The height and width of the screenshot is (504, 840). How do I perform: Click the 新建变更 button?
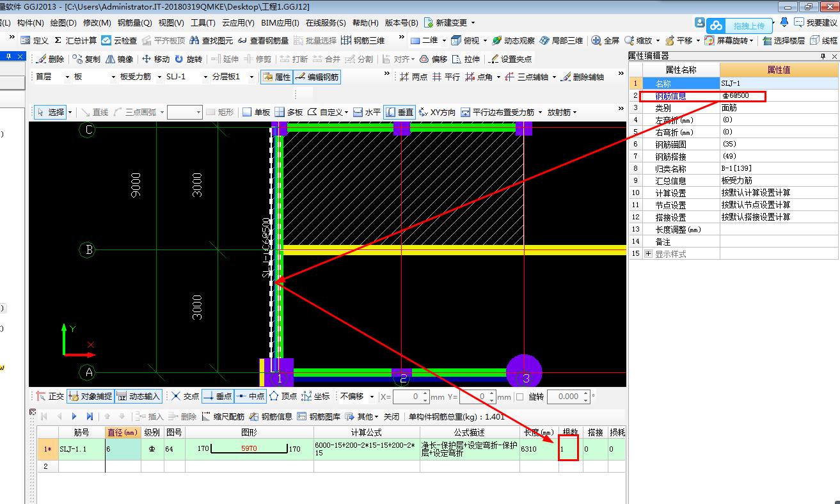pos(450,23)
